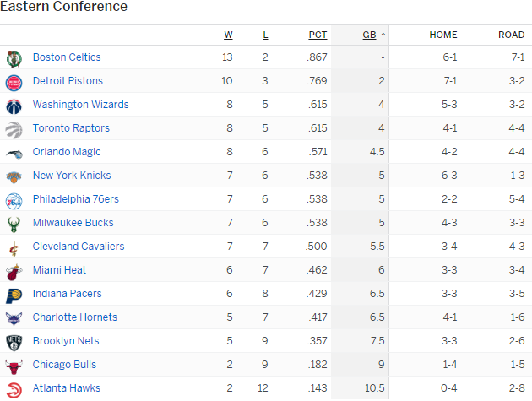
Task: Click the Orlando Magic logo icon
Action: coord(14,153)
